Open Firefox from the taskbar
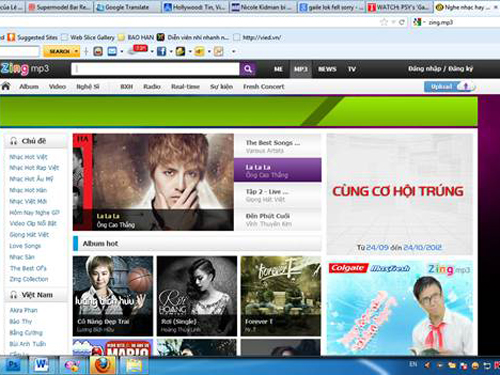The width and height of the screenshot is (500, 375). click(103, 365)
